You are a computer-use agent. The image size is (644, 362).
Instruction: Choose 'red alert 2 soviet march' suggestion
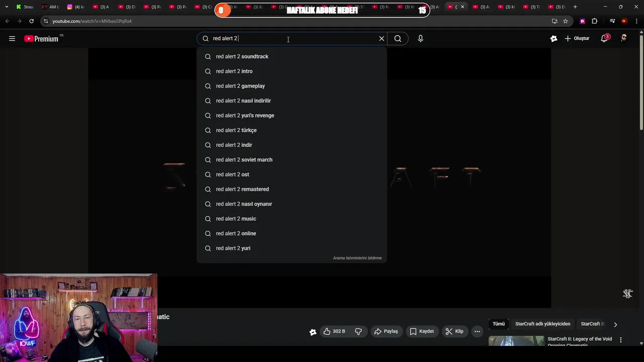(292, 160)
